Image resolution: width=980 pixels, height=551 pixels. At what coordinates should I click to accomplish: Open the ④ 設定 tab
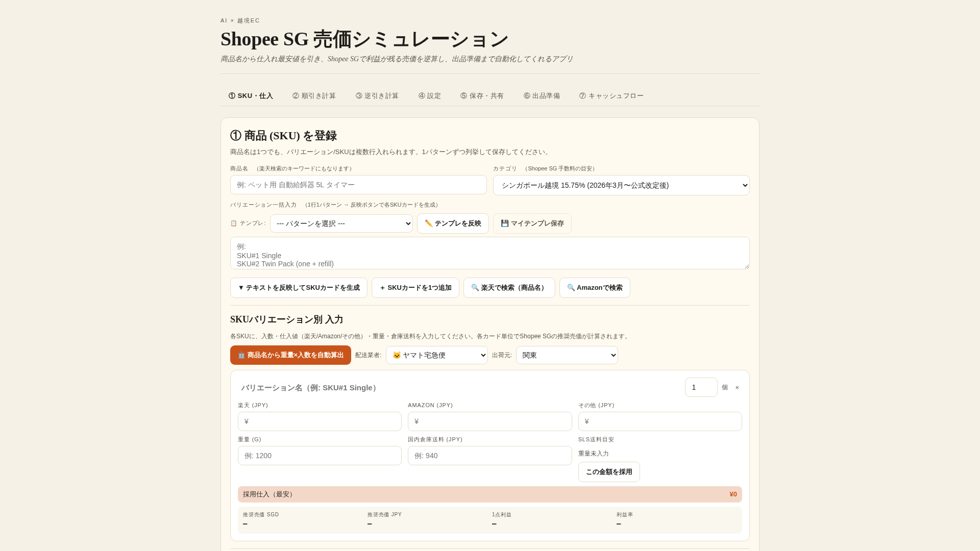[430, 96]
